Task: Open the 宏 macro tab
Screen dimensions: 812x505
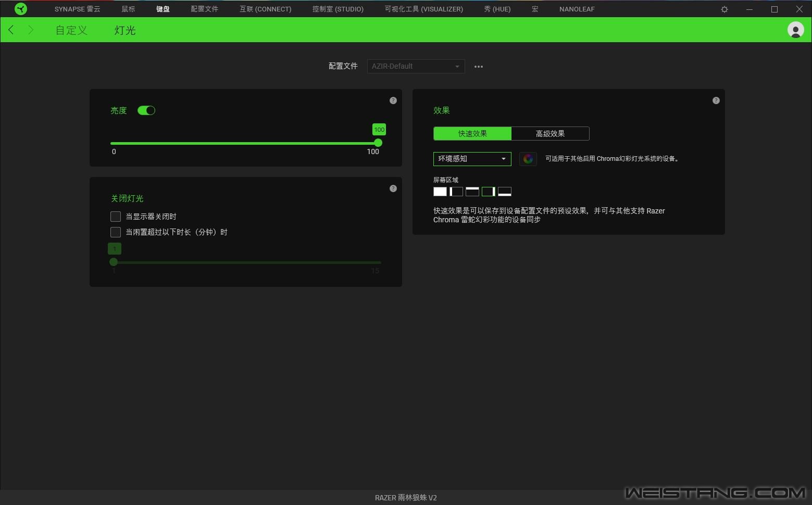Action: tap(535, 9)
